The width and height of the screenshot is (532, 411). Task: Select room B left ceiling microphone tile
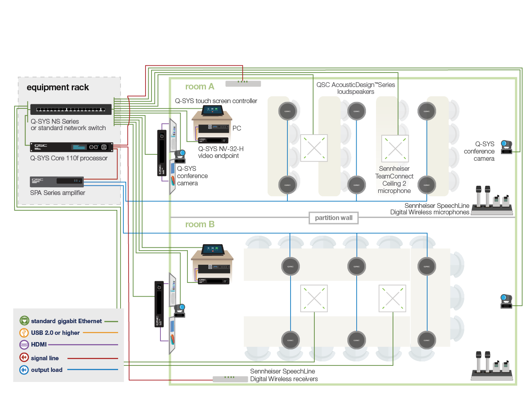coord(314,299)
